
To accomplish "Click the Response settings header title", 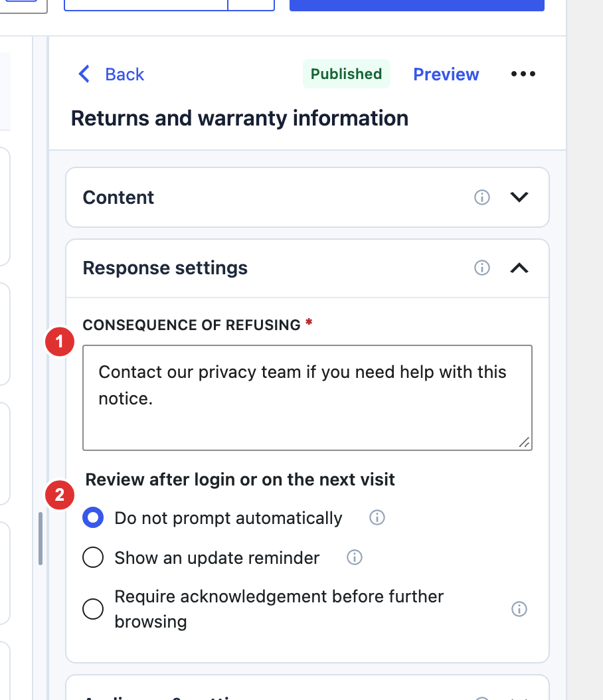I will point(165,268).
